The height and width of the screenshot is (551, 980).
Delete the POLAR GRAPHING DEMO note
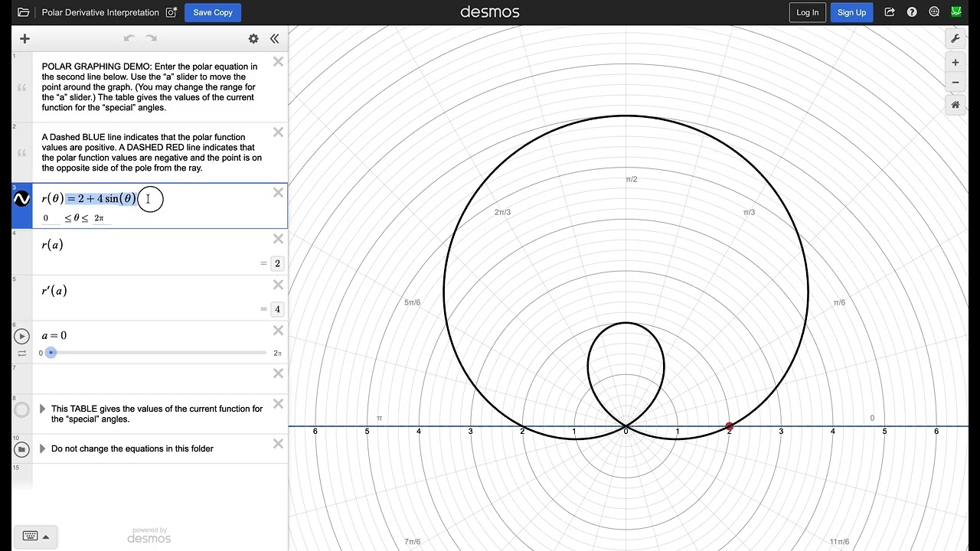(279, 61)
